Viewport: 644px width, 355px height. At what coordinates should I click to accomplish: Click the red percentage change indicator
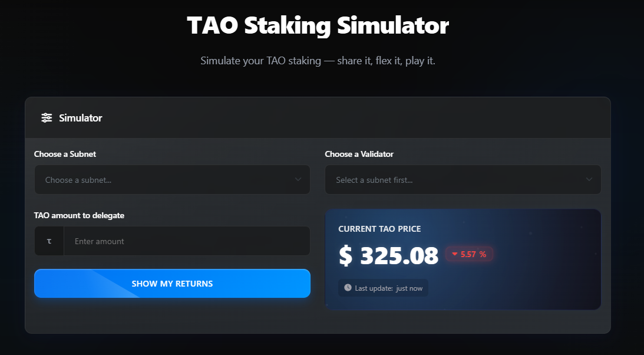point(469,254)
